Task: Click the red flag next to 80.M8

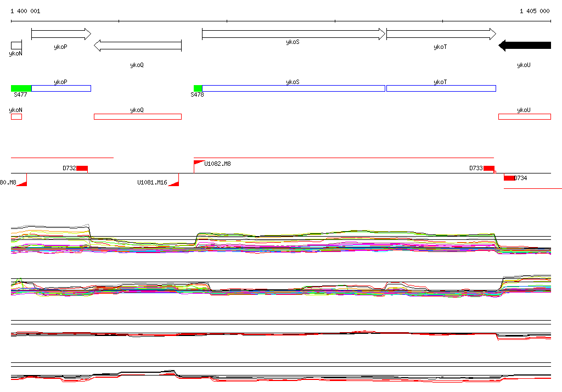Action: (22, 183)
